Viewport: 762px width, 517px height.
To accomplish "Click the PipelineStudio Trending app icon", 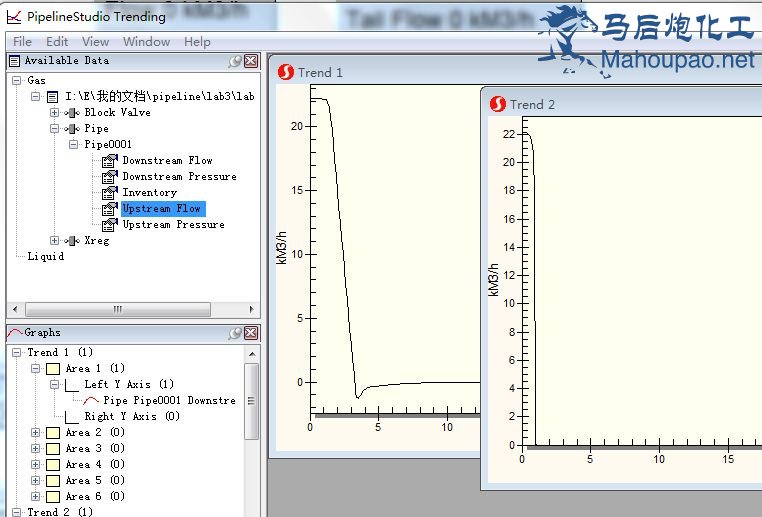I will [x=14, y=17].
